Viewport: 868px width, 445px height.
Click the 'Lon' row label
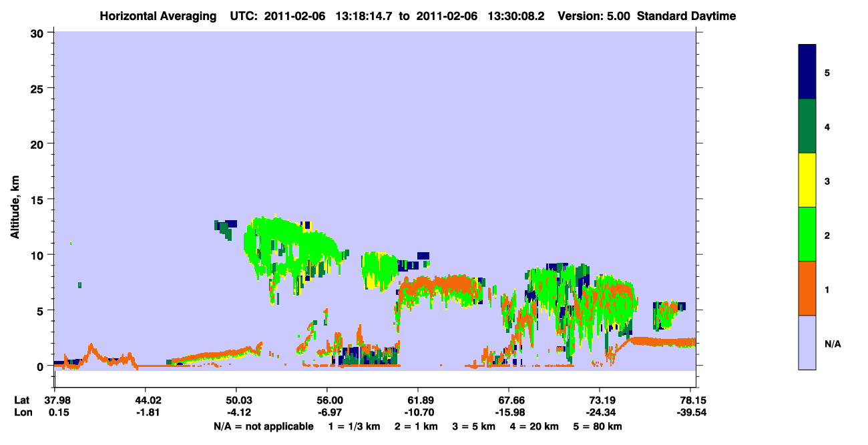pyautogui.click(x=23, y=412)
